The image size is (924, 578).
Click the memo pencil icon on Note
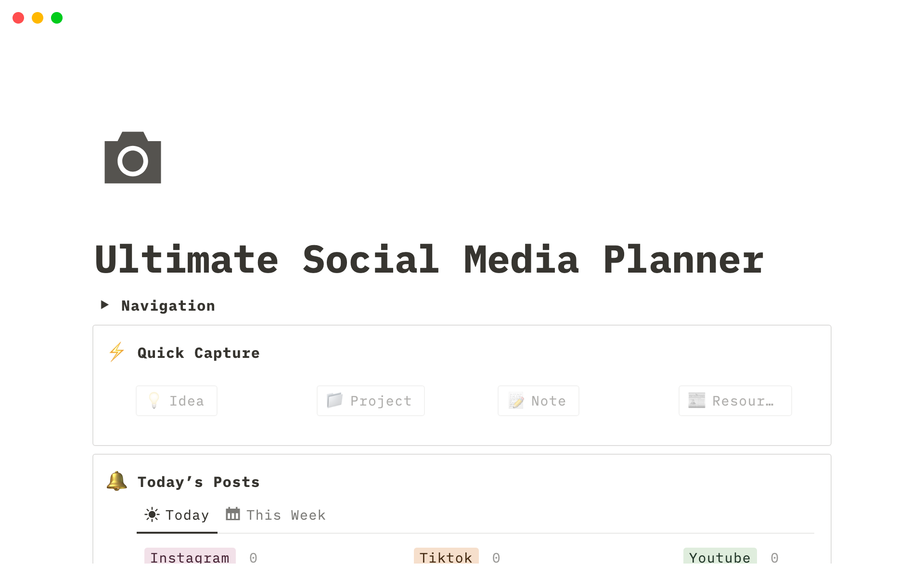coord(516,401)
